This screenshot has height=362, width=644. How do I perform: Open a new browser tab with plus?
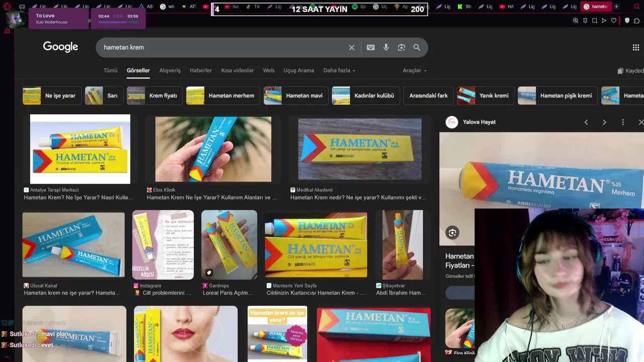tap(616, 7)
